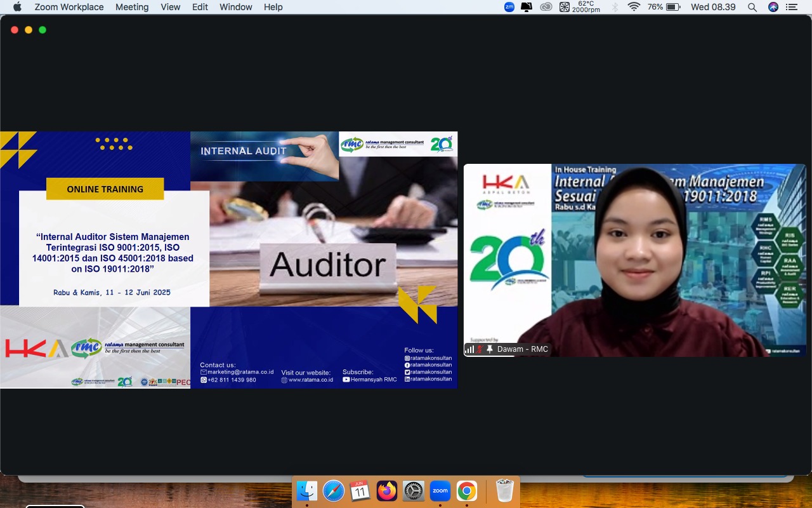Open the screen mirroring display icon in the menu bar
The width and height of the screenshot is (812, 508).
tap(527, 7)
